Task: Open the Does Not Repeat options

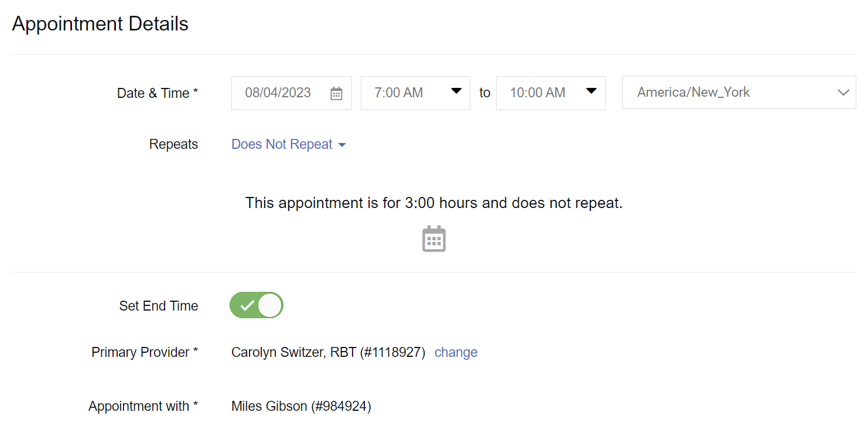Action: (282, 145)
